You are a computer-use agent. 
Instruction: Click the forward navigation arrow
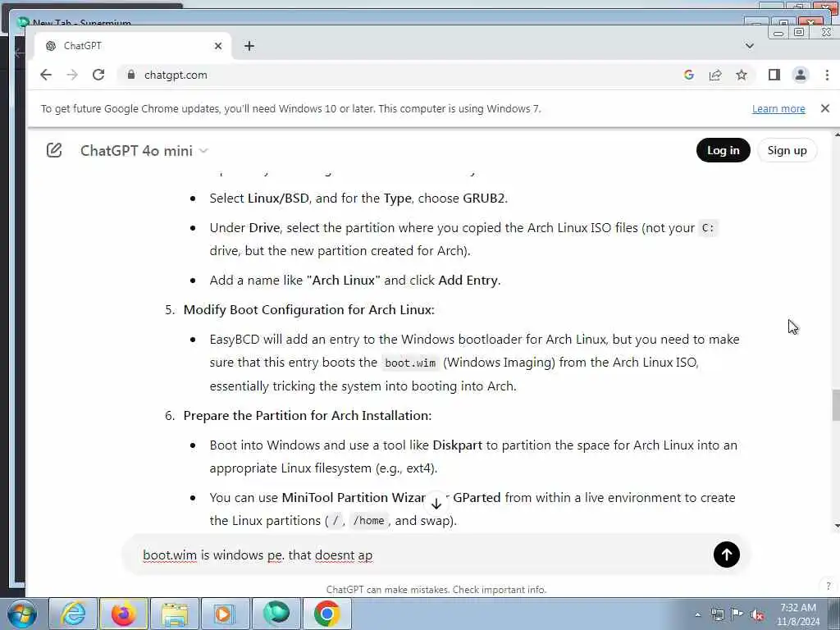(72, 75)
